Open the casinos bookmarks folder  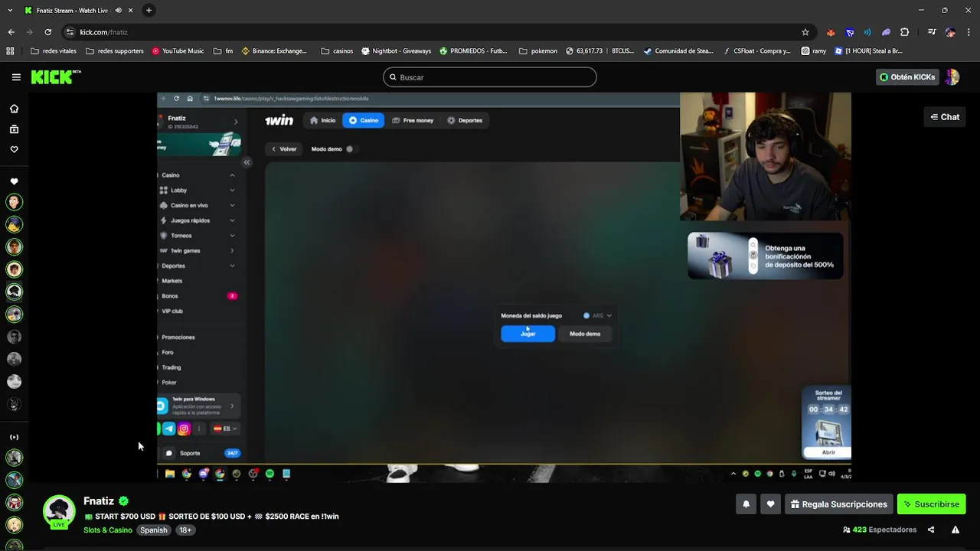337,51
